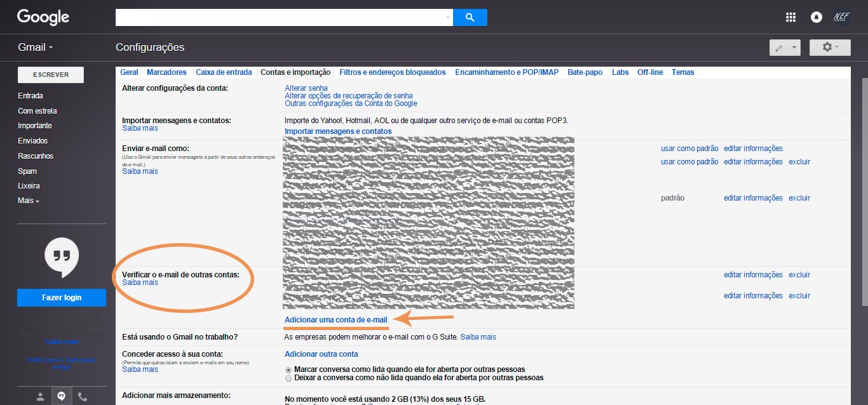Viewport: 868px width, 405px height.
Task: Click the blue 'Fazer login' button
Action: point(62,298)
